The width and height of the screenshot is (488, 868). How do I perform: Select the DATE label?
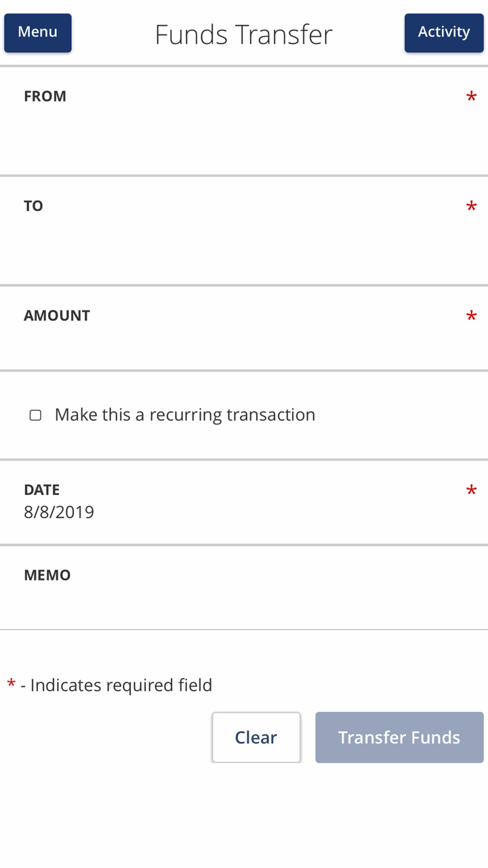[42, 490]
